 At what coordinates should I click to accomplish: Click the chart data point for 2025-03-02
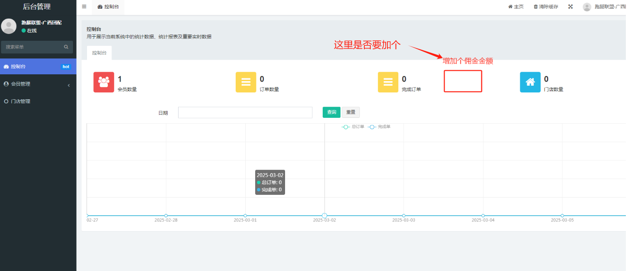click(324, 216)
